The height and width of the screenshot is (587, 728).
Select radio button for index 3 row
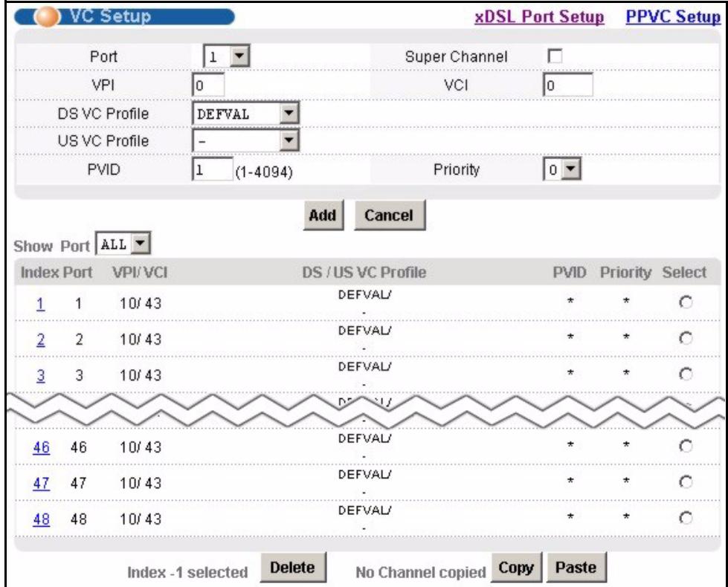pyautogui.click(x=686, y=374)
